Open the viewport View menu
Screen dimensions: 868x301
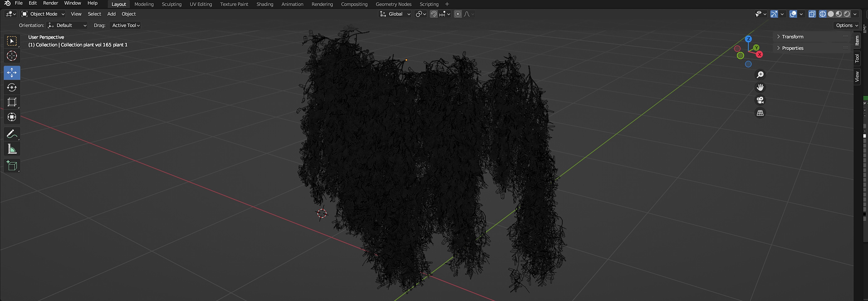76,14
